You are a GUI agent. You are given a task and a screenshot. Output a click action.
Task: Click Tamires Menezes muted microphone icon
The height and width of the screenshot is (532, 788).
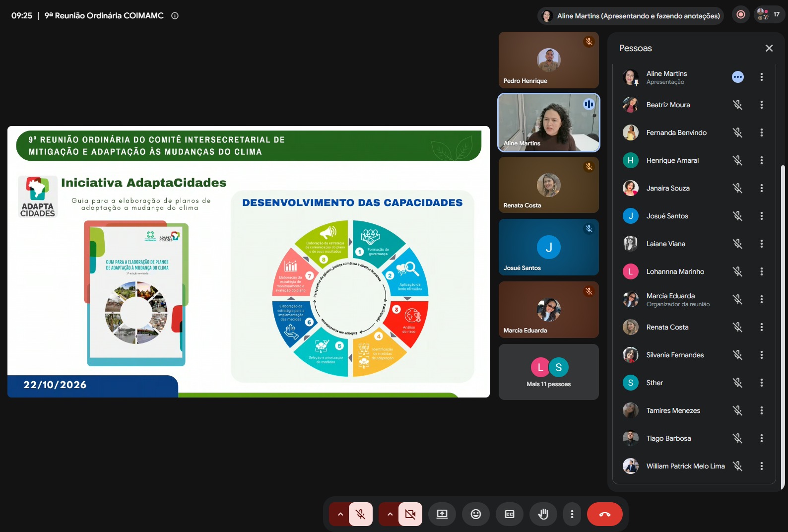click(738, 410)
